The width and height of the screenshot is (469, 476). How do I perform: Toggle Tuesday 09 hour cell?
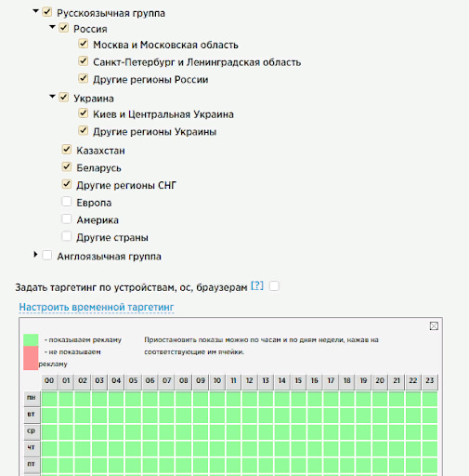(201, 416)
